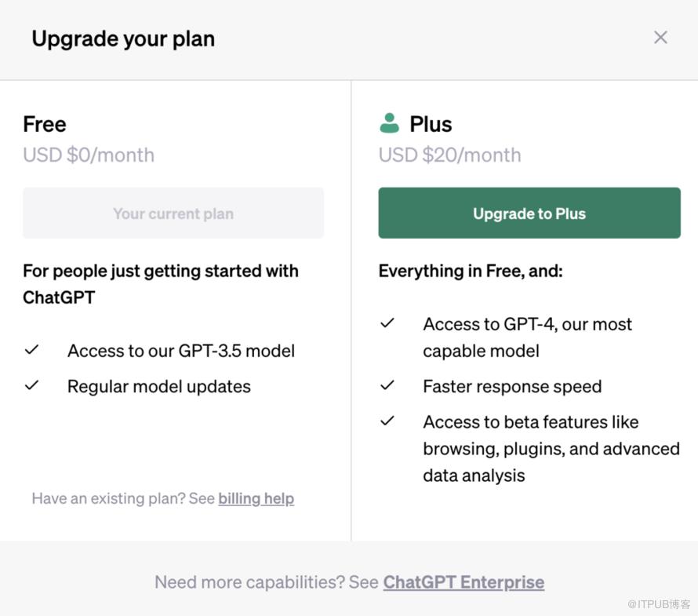Follow the ChatGPT Enterprise link
Image resolution: width=698 pixels, height=616 pixels.
[464, 582]
